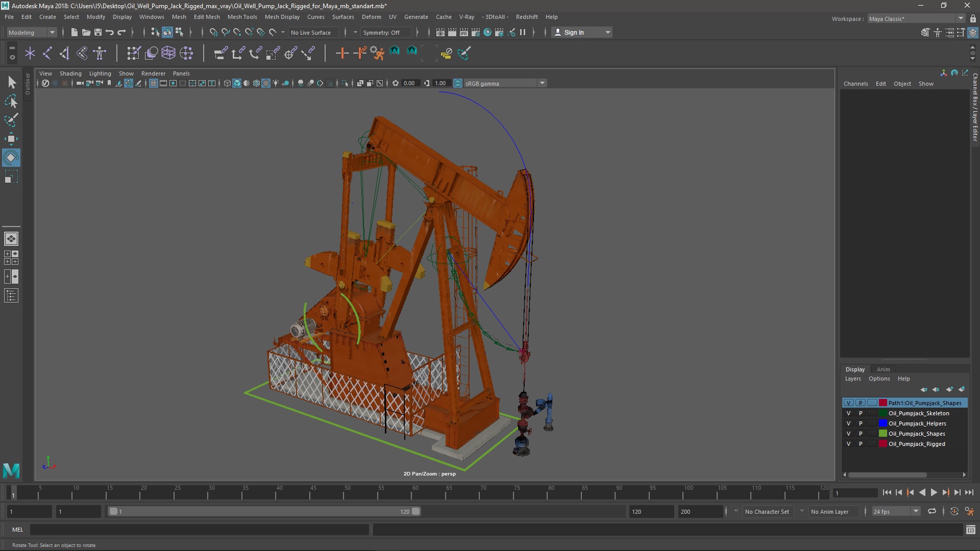Toggle textured viewport display
The height and width of the screenshot is (551, 980).
point(266,83)
